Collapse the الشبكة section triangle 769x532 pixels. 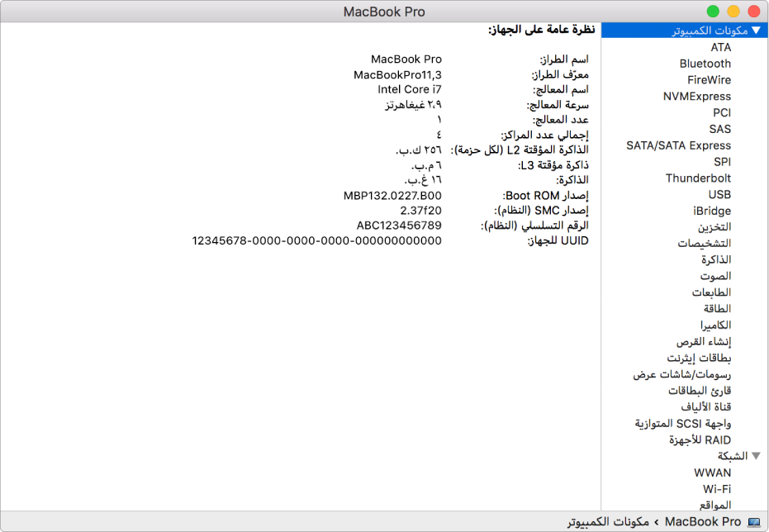[757, 456]
